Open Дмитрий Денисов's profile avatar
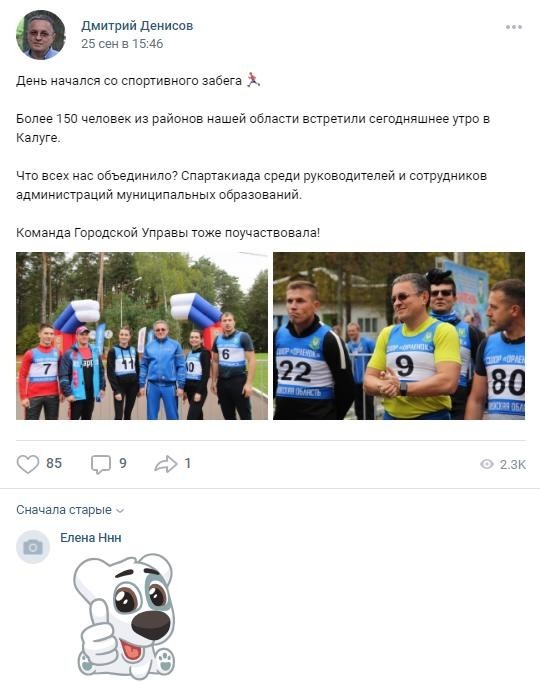This screenshot has height=682, width=540. [x=40, y=35]
